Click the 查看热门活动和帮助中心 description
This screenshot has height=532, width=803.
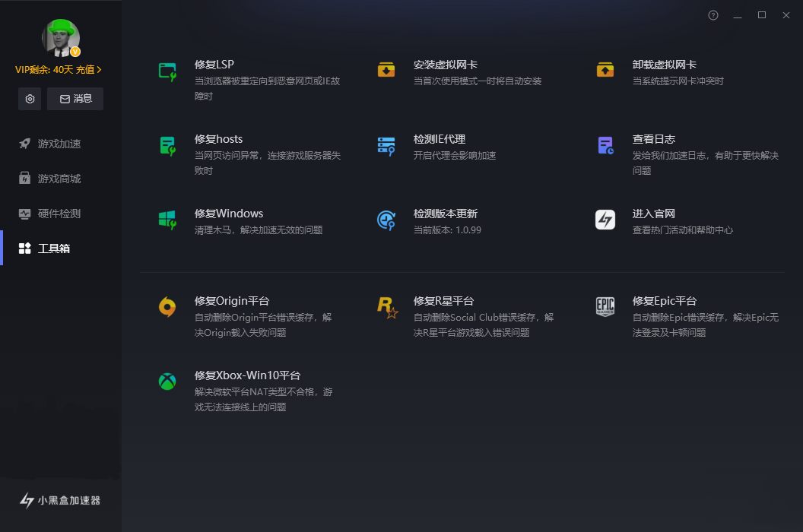[x=682, y=230]
